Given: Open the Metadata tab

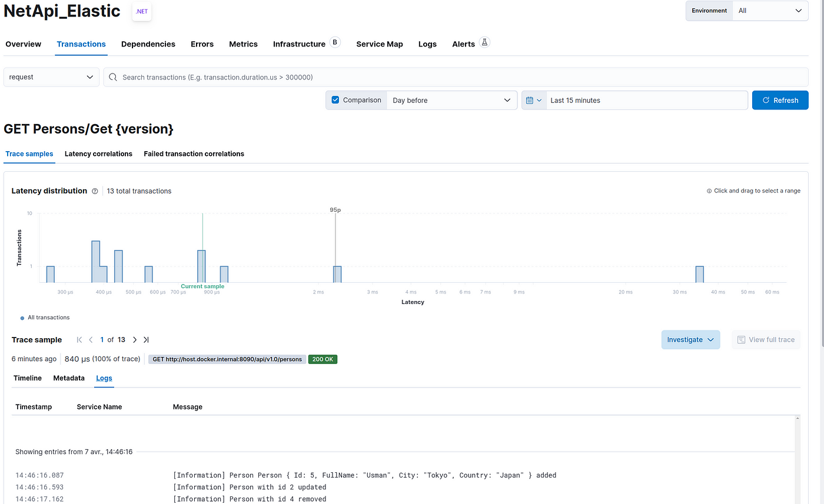Looking at the screenshot, I should coord(69,378).
